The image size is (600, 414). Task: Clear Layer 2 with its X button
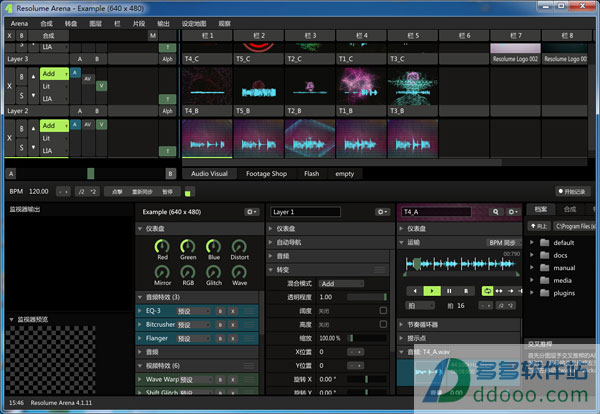10,86
